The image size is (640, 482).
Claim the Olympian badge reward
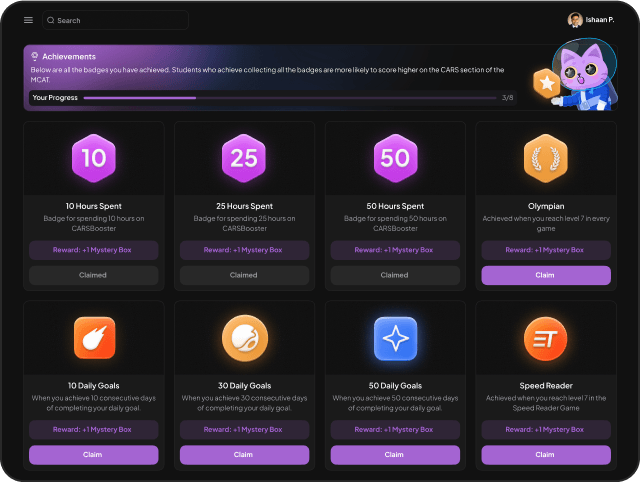click(545, 275)
